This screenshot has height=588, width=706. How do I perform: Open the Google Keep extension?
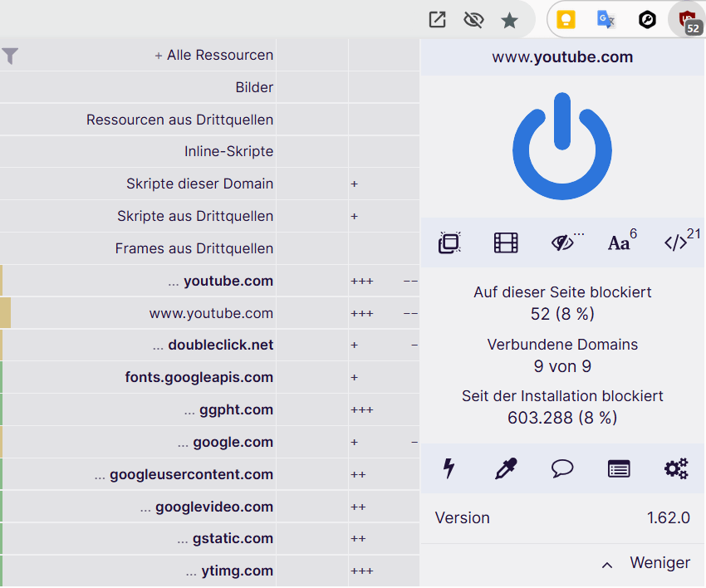(x=566, y=20)
